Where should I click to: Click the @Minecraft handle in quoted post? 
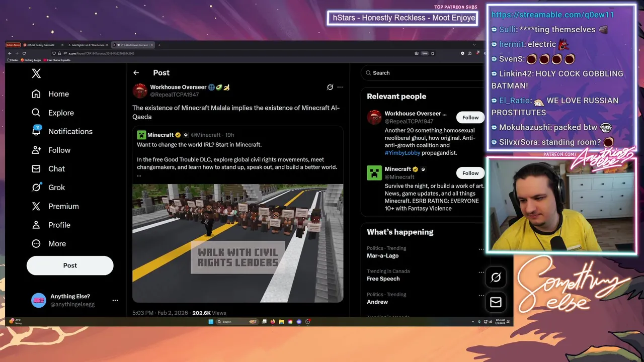click(x=206, y=135)
